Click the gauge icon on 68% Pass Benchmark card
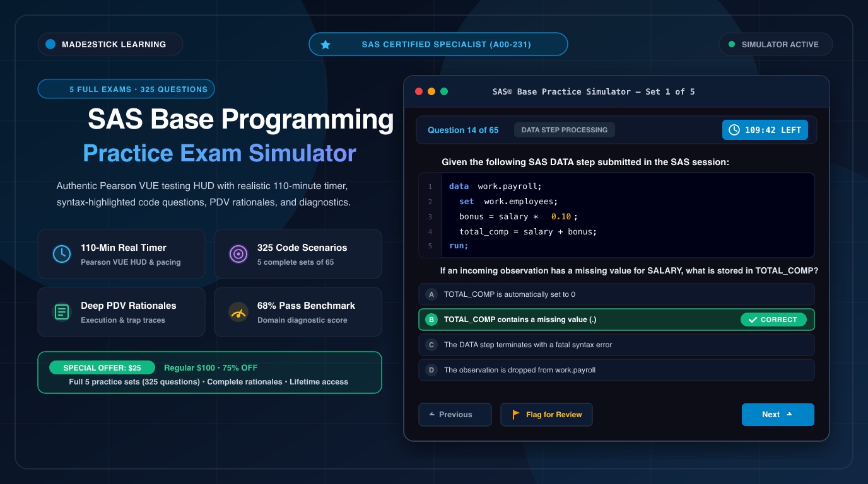This screenshot has height=484, width=868. click(238, 312)
